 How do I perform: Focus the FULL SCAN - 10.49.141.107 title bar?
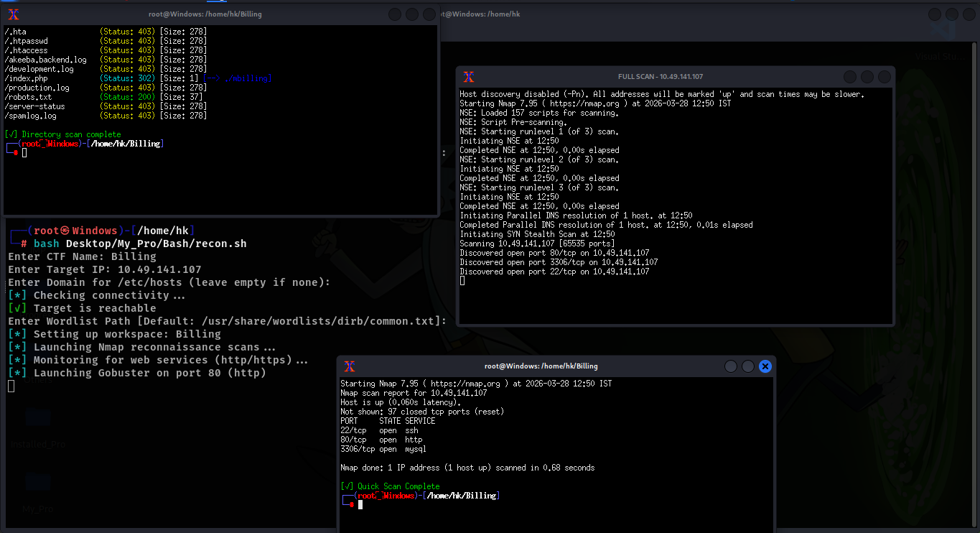point(675,77)
